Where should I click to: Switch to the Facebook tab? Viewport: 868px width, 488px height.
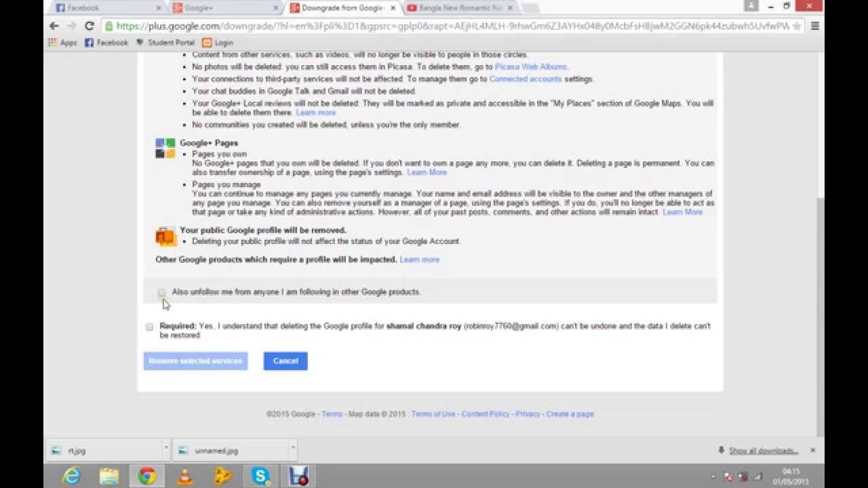coord(108,8)
